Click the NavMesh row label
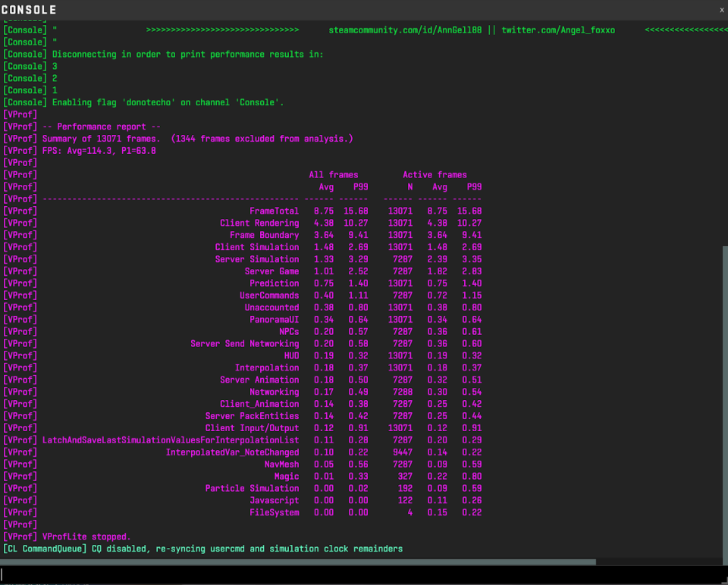 [x=281, y=465]
